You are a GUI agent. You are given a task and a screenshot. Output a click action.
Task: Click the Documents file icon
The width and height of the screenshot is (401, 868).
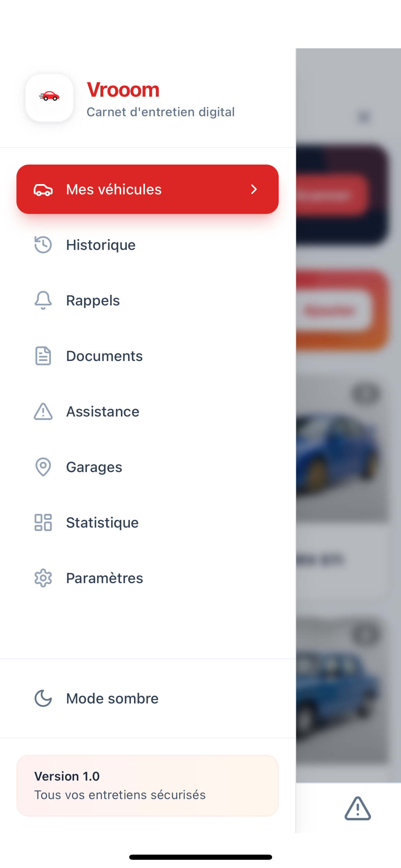[x=43, y=356]
